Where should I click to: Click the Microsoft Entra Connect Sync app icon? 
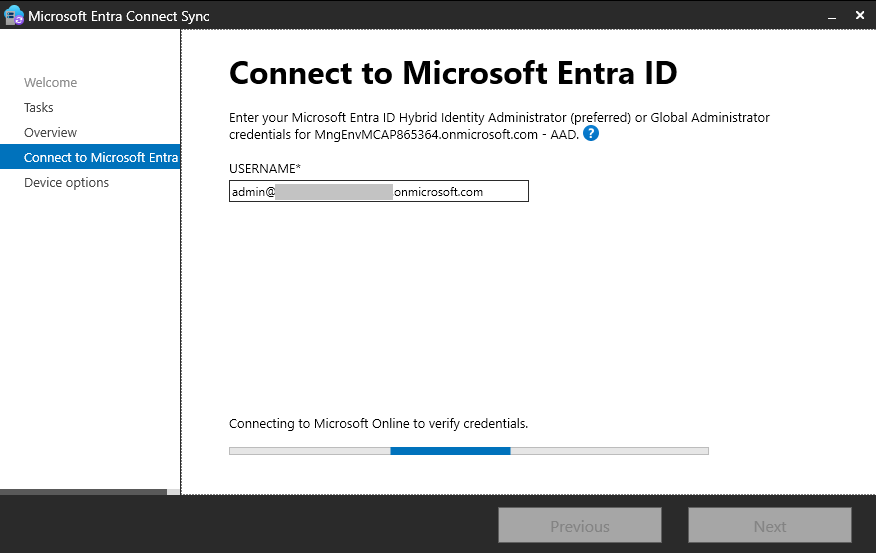13,16
